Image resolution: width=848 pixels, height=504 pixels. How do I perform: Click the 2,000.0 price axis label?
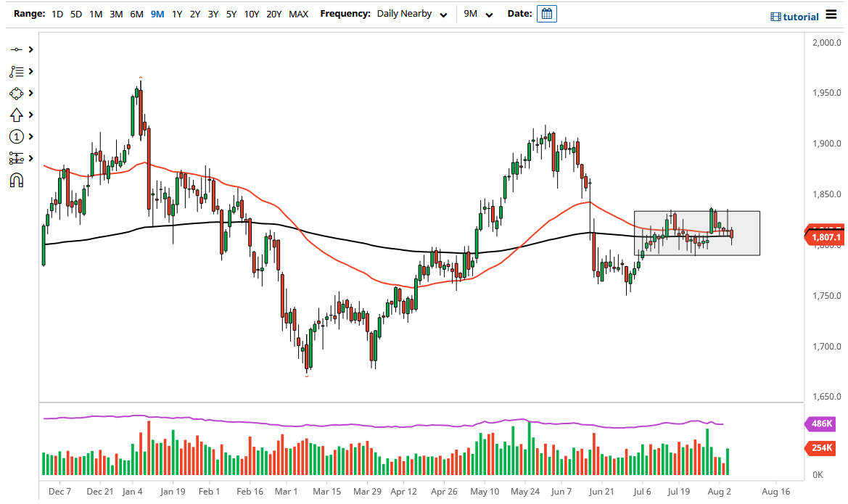(x=827, y=43)
